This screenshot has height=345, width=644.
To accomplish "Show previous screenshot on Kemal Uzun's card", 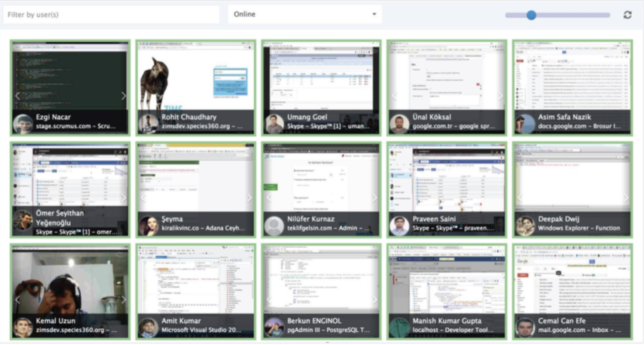I will 18,299.
